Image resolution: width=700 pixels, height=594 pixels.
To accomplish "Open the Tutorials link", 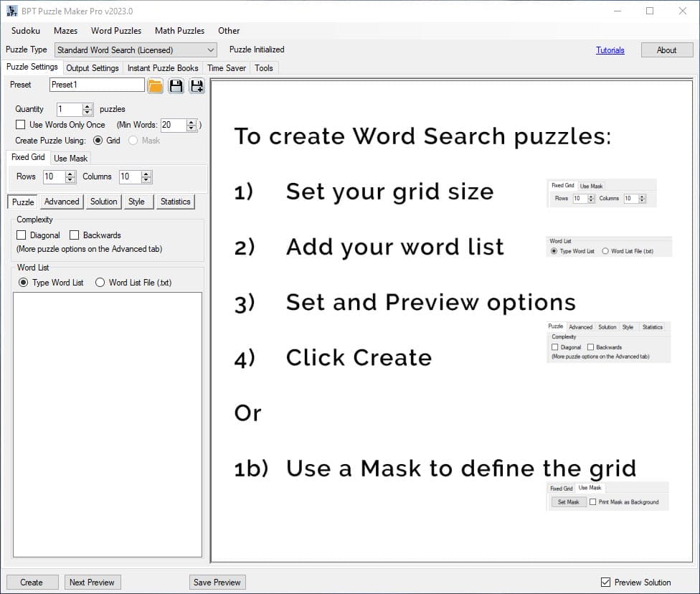I will [610, 50].
